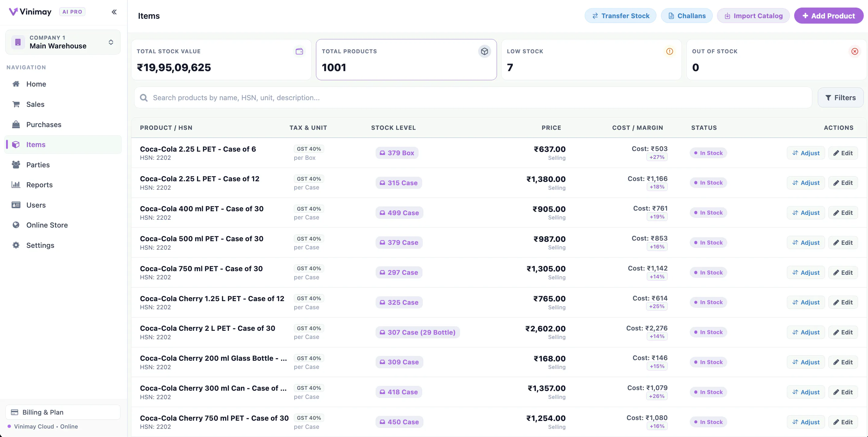Click the Reports bar chart icon
868x437 pixels.
[16, 185]
